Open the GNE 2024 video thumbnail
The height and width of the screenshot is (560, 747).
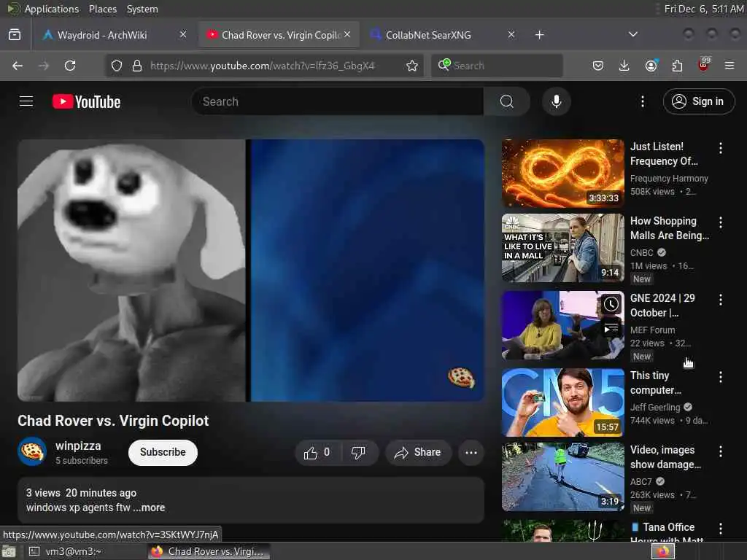point(562,324)
